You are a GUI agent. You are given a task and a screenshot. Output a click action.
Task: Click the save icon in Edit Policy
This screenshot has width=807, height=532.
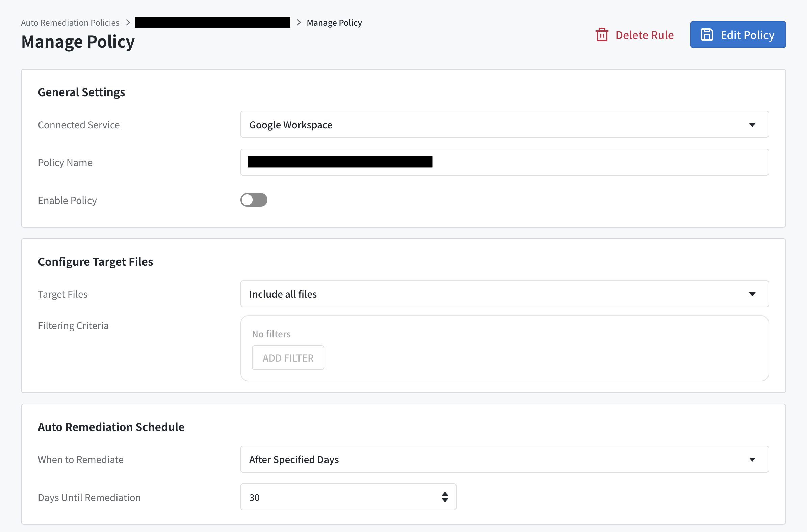click(707, 35)
